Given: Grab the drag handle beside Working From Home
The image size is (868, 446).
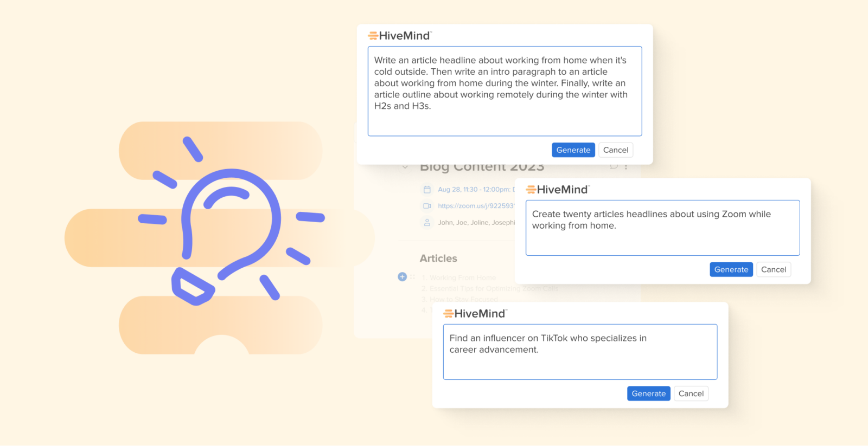Looking at the screenshot, I should click(412, 277).
